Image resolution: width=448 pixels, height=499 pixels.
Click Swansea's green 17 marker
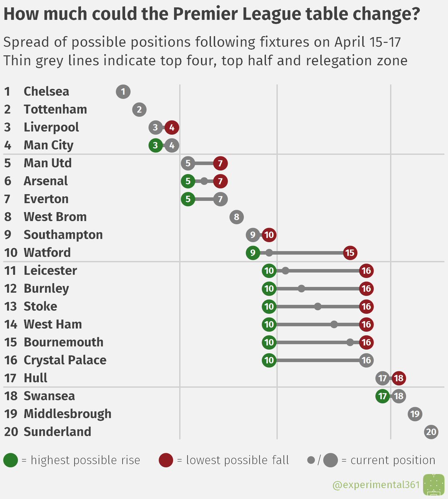(x=382, y=396)
